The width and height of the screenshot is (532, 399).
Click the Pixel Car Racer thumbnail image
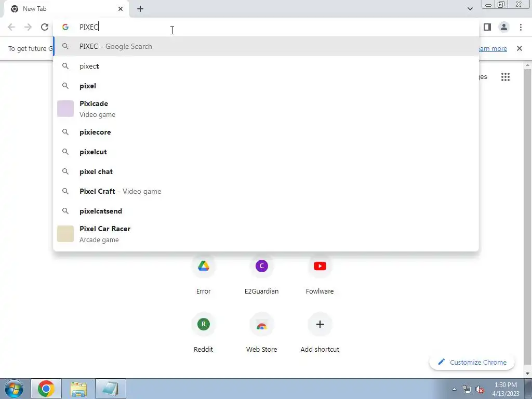pyautogui.click(x=65, y=234)
